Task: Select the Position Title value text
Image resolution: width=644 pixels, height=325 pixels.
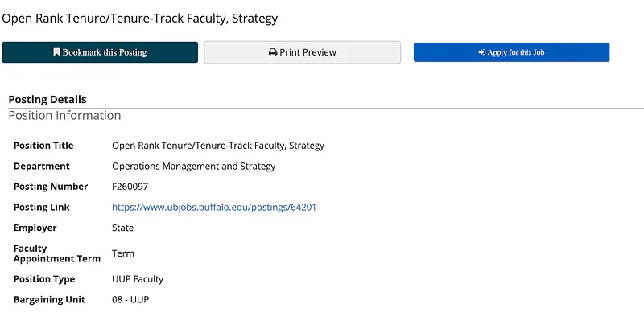Action: point(218,146)
